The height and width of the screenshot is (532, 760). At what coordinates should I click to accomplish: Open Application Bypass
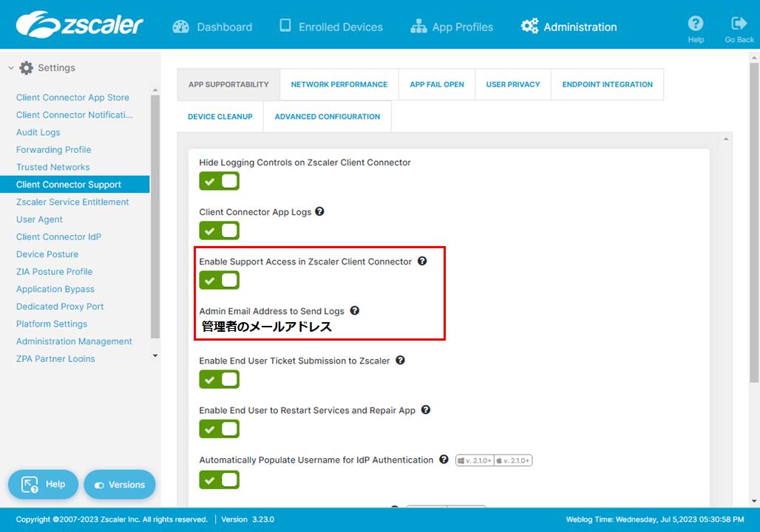coord(55,289)
